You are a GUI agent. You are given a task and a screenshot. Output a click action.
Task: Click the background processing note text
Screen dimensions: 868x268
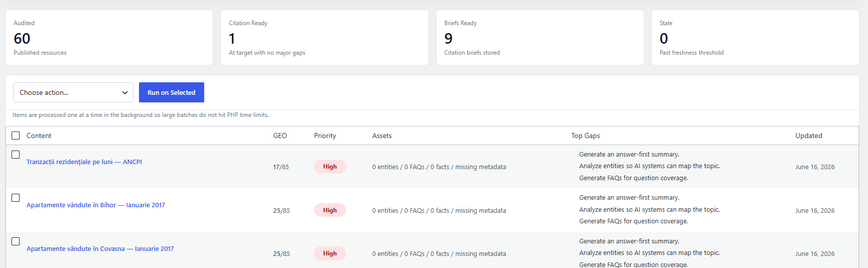(x=140, y=115)
